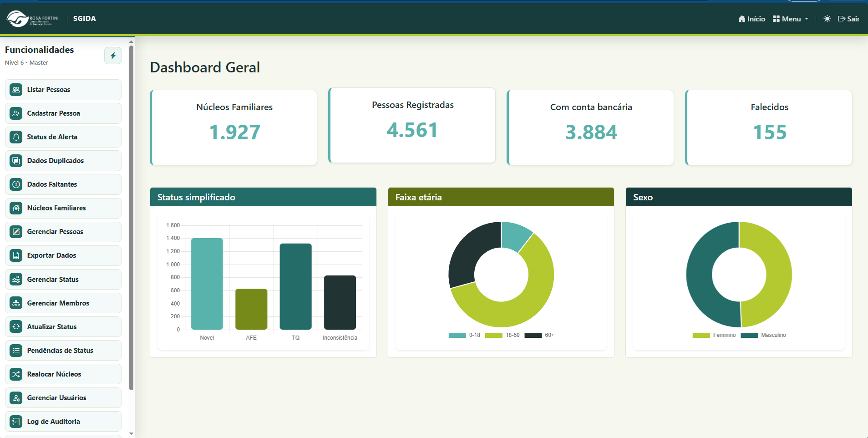Click the Gerenciar Pessoas pencil icon

coord(16,232)
